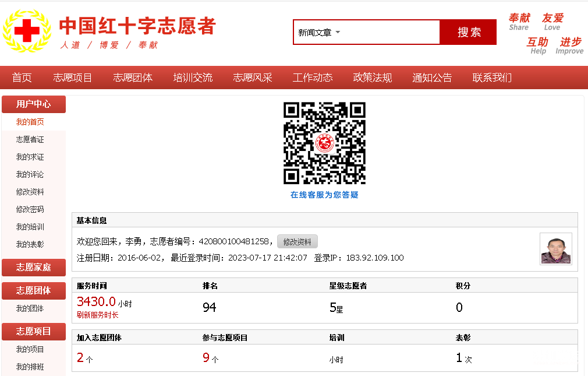This screenshot has width=588, height=376.
Task: Open 我的求证 in the sidebar
Action: tap(30, 157)
